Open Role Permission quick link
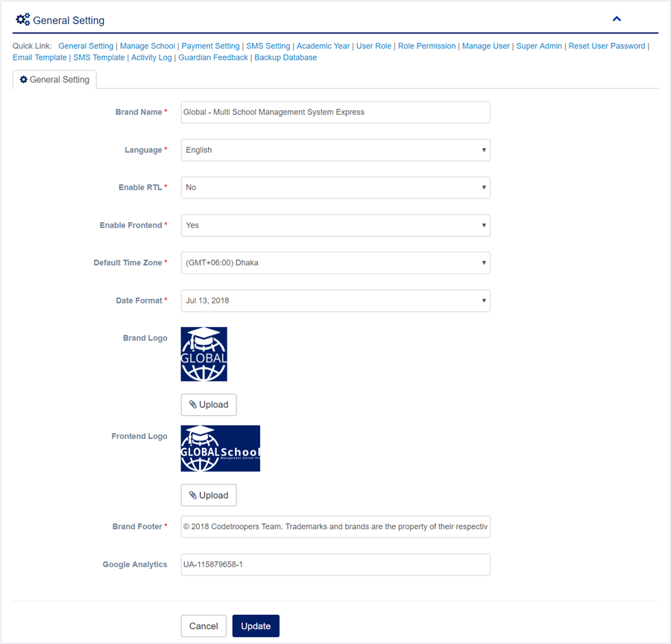671x644 pixels. 426,45
